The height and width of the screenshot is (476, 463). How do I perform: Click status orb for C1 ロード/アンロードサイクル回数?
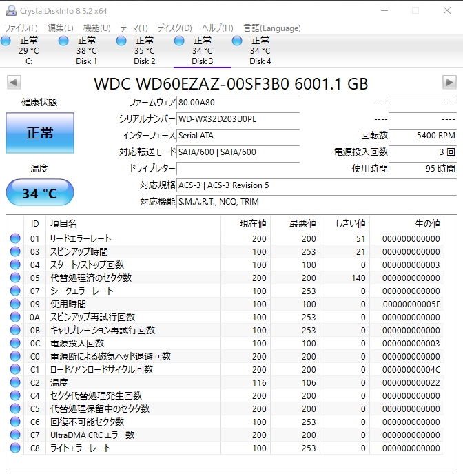(x=15, y=369)
